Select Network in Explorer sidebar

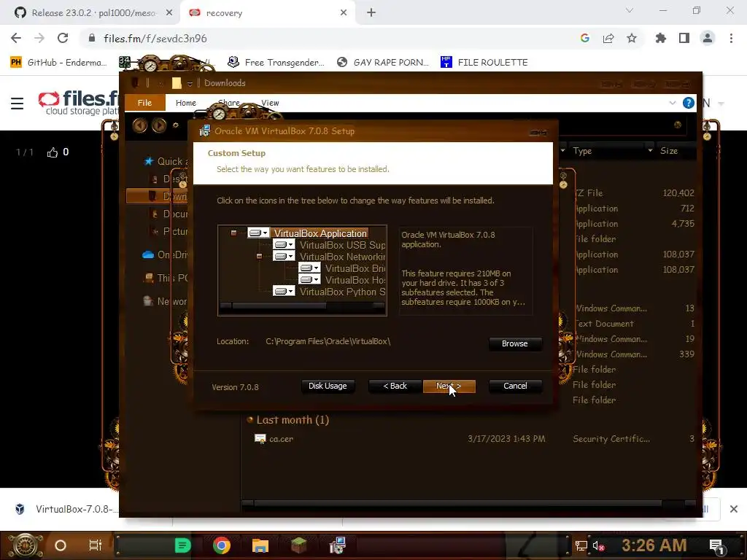point(166,301)
